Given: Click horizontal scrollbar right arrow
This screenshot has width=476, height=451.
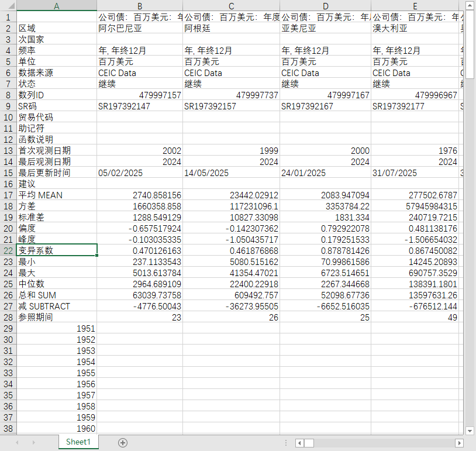Looking at the screenshot, I should pos(459,443).
